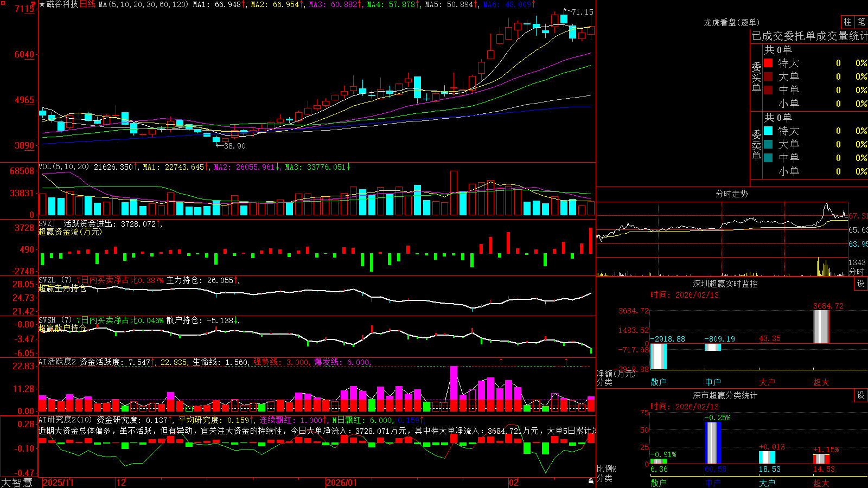Open MA(5,10,20,30,60,120) indicator parameters
Viewport: 868px width, 488px height.
point(143,4)
